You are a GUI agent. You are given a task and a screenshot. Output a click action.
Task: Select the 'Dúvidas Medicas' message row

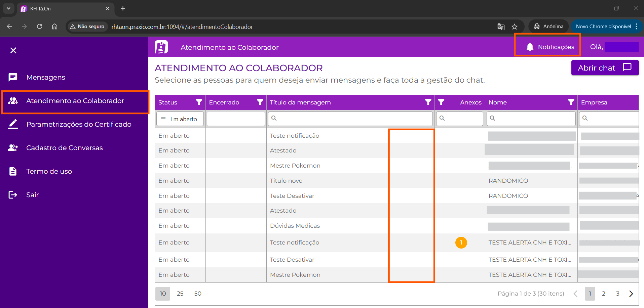[x=397, y=226]
